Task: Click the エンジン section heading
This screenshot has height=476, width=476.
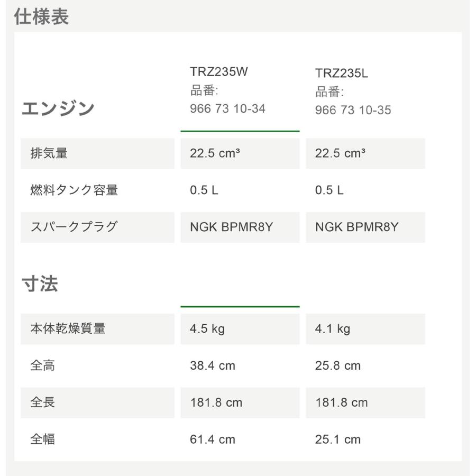Action: (x=58, y=109)
